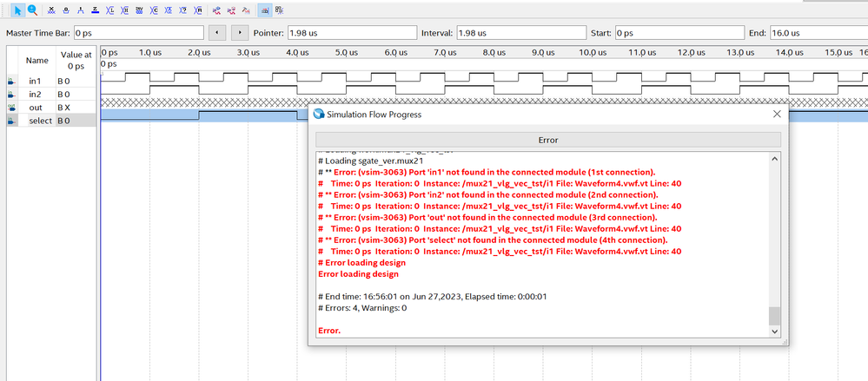
Task: Click the Master Time Bar field
Action: coord(138,33)
